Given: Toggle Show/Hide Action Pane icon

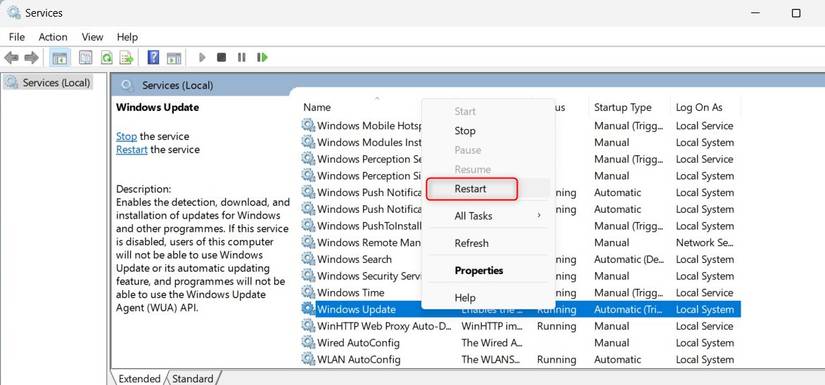Looking at the screenshot, I should (174, 58).
